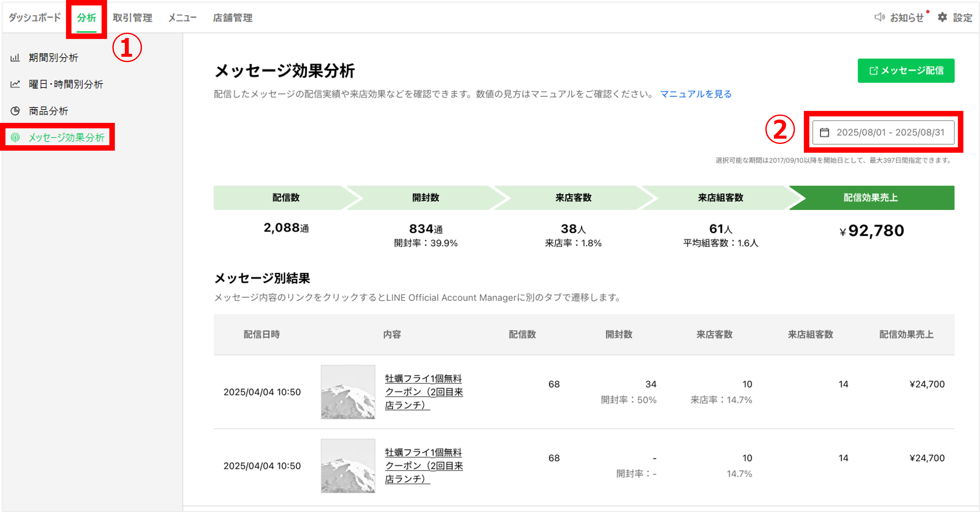Click the 配信日時 column header
Viewport: 980px width, 512px height.
click(x=261, y=334)
